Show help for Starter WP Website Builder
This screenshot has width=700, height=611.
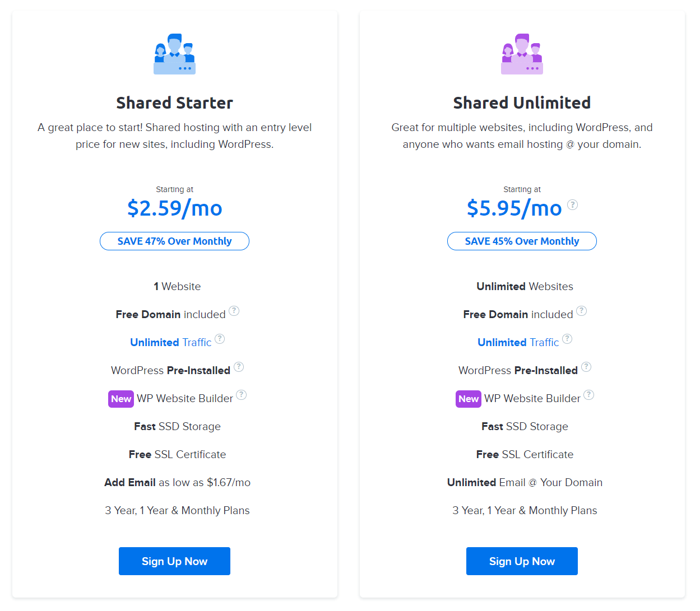pyautogui.click(x=241, y=395)
